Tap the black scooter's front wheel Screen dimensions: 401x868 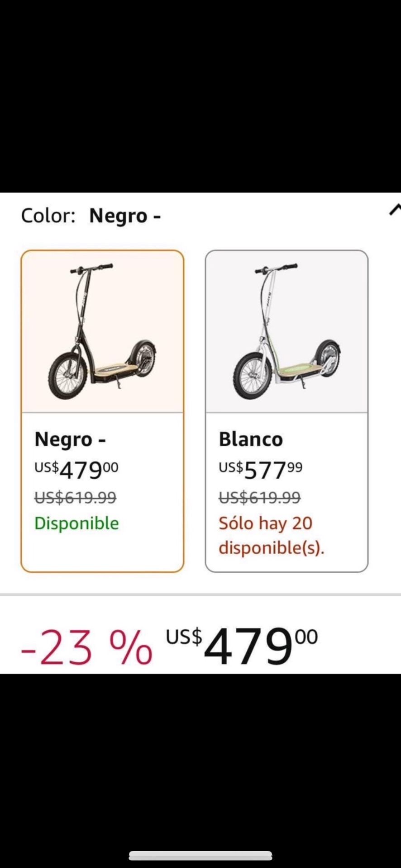click(67, 376)
